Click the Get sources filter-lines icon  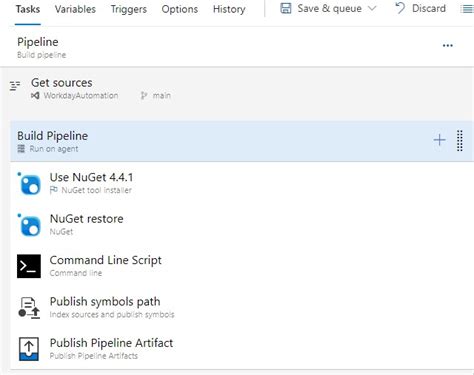tap(15, 86)
